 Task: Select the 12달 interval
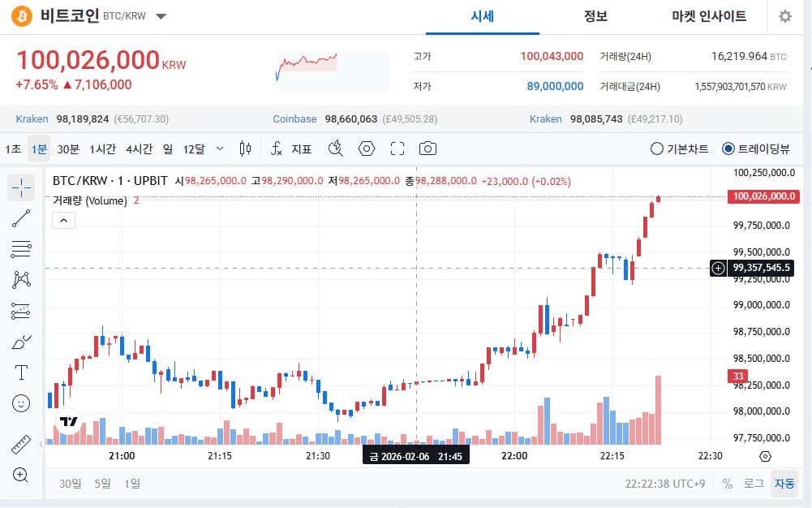[x=194, y=149]
